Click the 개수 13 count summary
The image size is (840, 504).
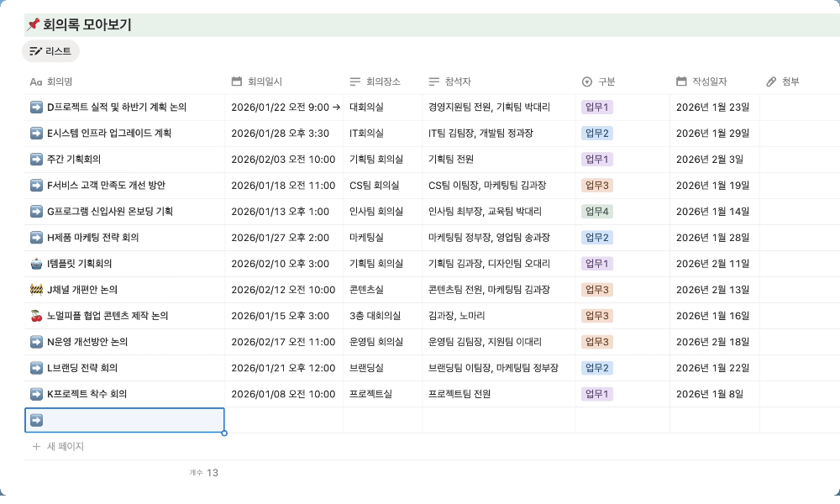(x=204, y=473)
